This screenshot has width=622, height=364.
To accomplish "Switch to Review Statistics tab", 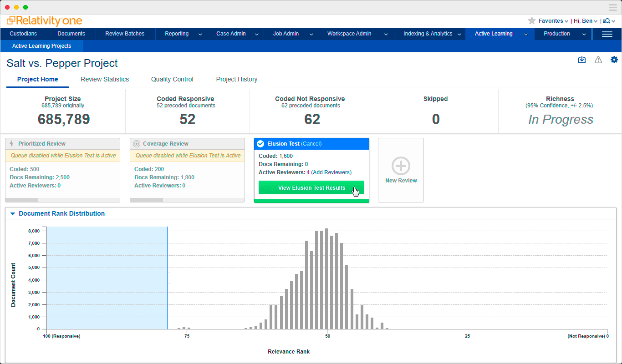I will (x=105, y=79).
